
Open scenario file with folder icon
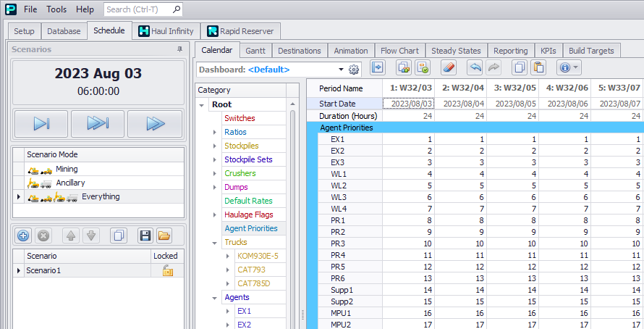[x=164, y=236]
